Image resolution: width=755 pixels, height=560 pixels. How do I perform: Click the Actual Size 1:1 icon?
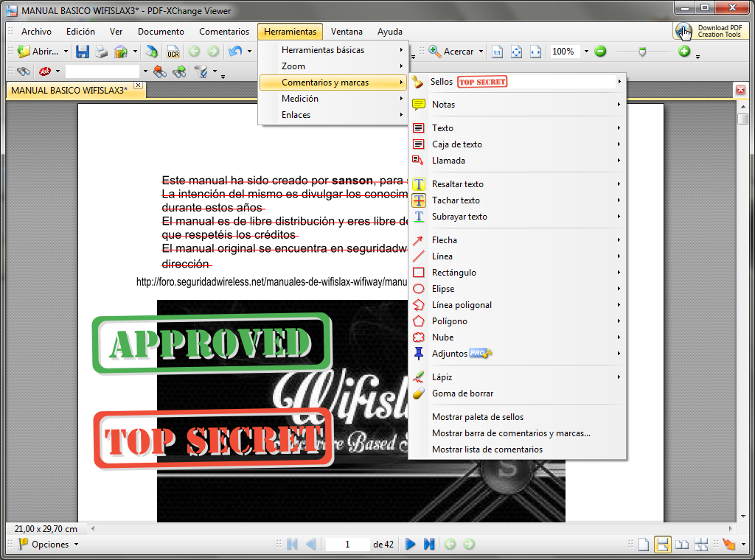(497, 52)
